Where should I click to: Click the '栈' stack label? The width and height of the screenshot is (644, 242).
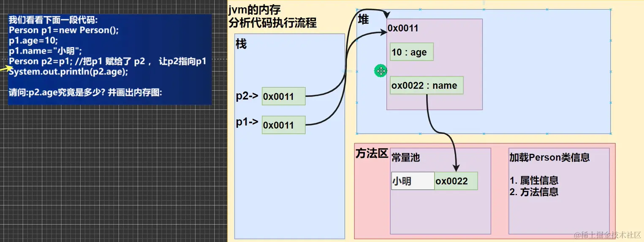coord(241,44)
